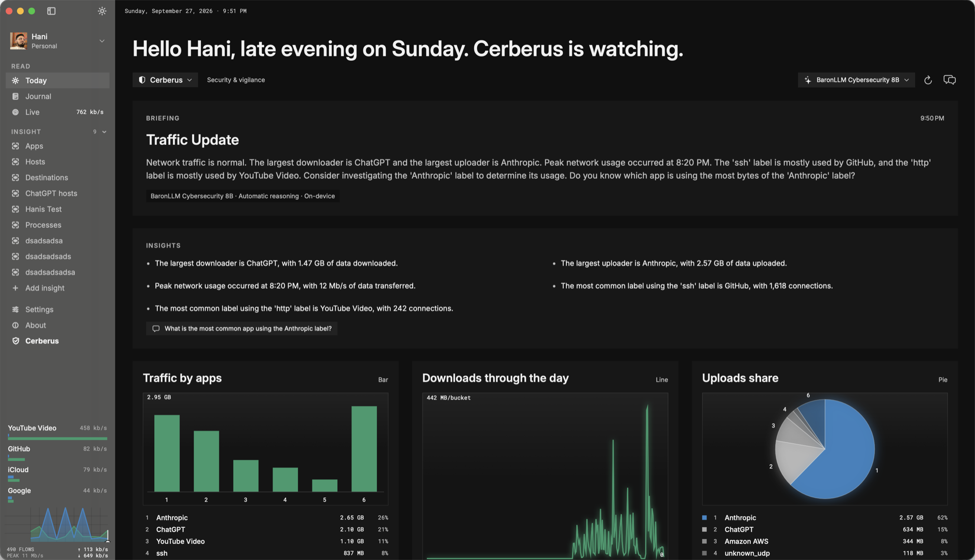Open the Today view
Viewport: 975px width, 560px height.
(58, 80)
